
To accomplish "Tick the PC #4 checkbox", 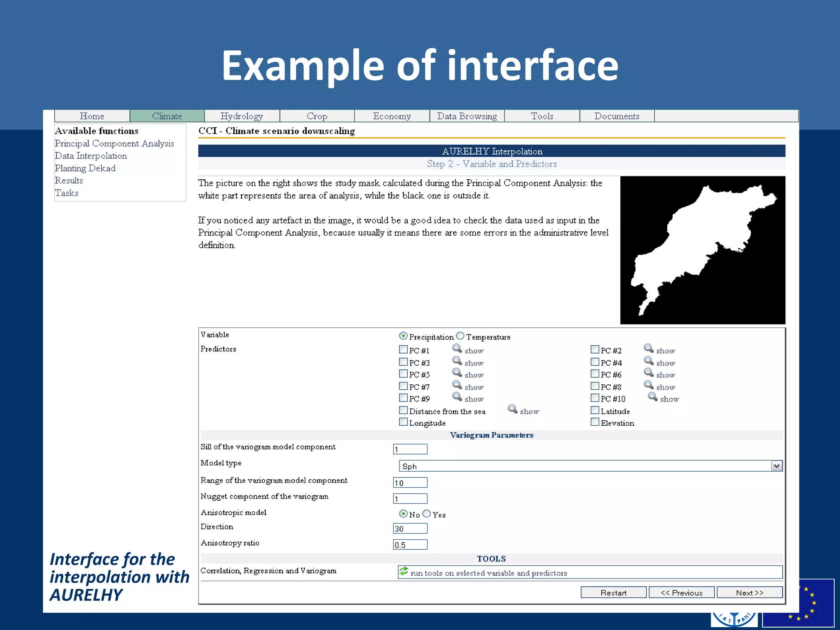I will [595, 362].
